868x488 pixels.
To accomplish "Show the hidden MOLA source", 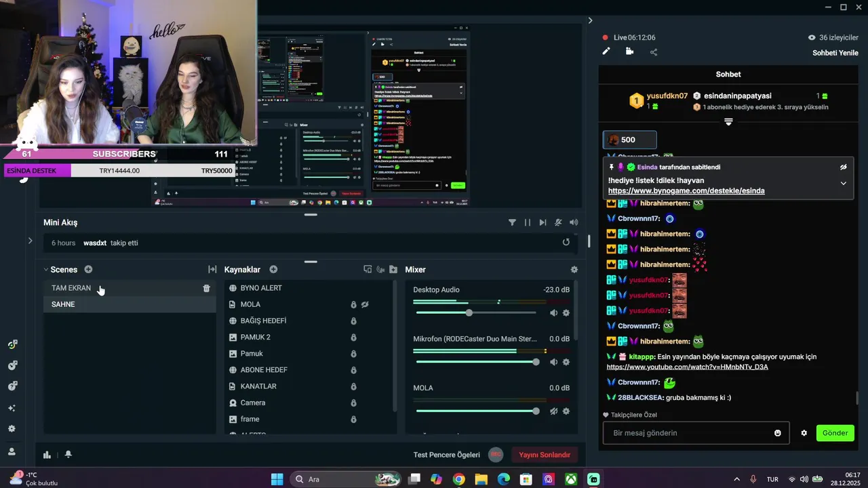I will 365,304.
